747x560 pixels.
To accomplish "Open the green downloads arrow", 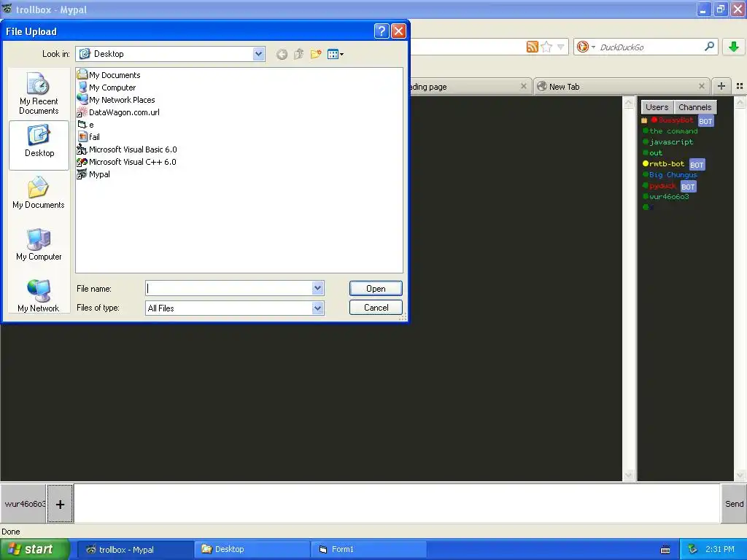I will (x=734, y=47).
